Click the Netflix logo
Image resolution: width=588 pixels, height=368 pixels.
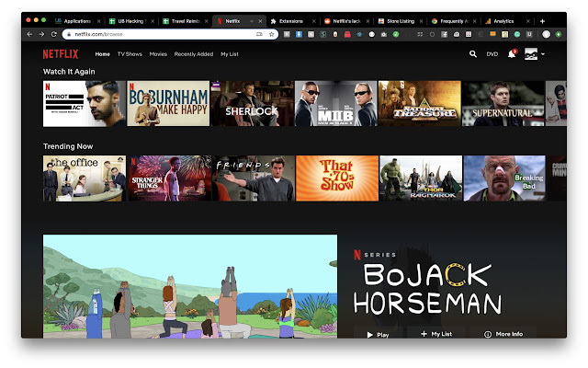pos(61,54)
